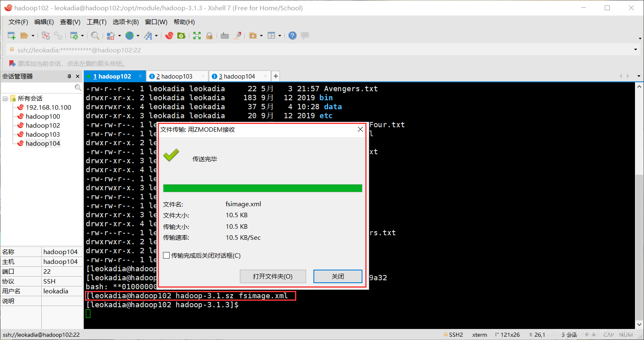Click the 关闭 button in transfer dialog
644x340 pixels.
coord(338,276)
